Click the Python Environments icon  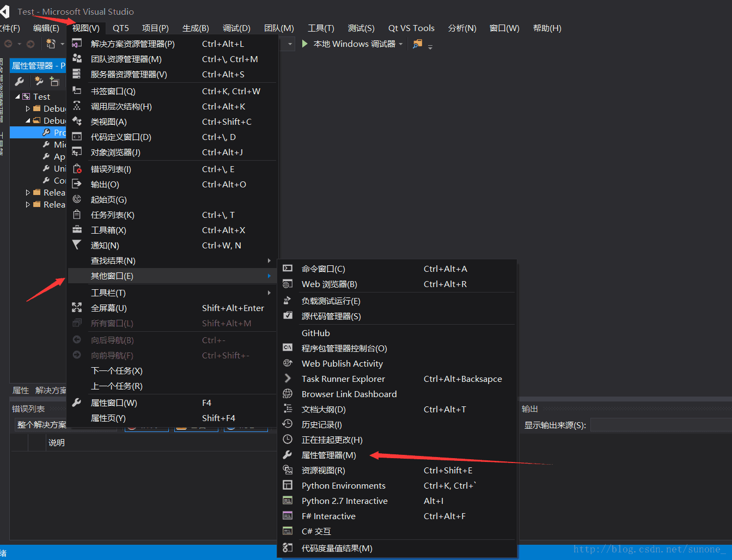(x=288, y=485)
